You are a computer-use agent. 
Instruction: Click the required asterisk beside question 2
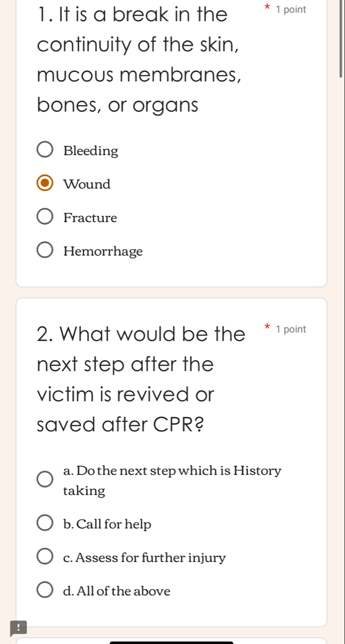(267, 327)
